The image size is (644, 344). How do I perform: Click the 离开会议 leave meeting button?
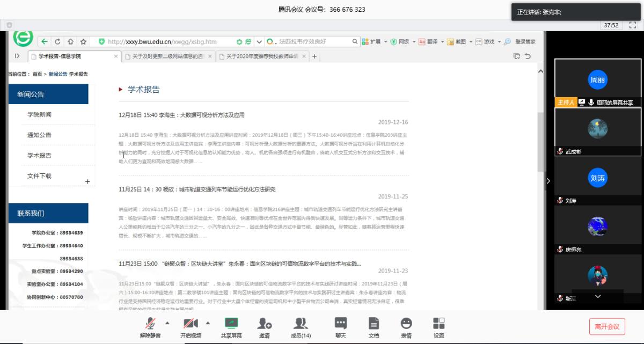click(607, 326)
